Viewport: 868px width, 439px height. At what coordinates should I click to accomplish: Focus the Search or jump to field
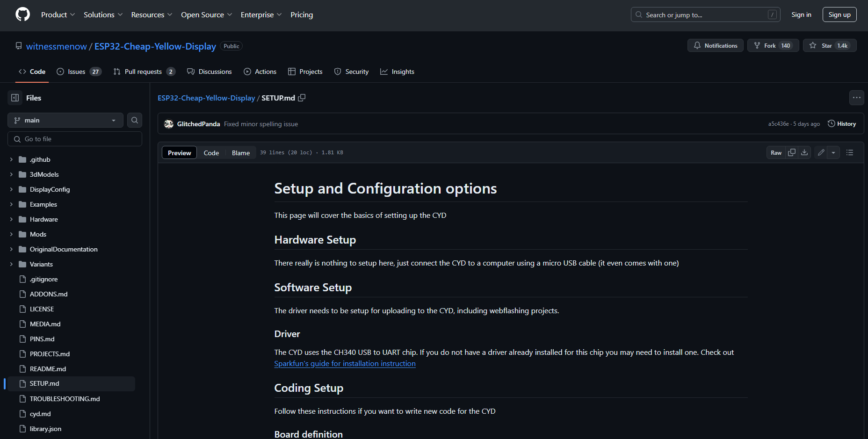705,14
